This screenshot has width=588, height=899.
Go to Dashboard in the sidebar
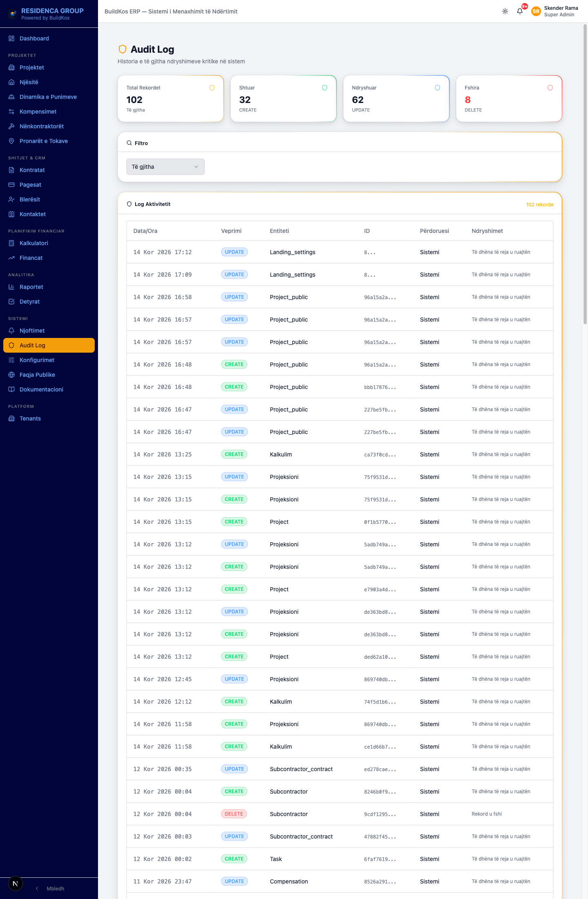coord(49,38)
